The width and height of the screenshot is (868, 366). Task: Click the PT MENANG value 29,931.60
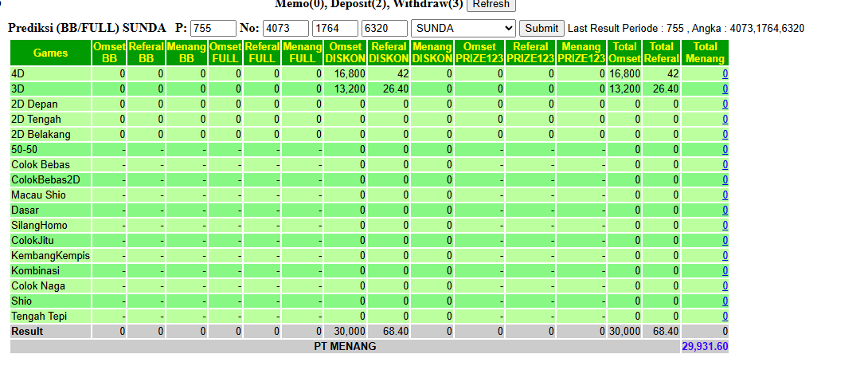tap(705, 347)
